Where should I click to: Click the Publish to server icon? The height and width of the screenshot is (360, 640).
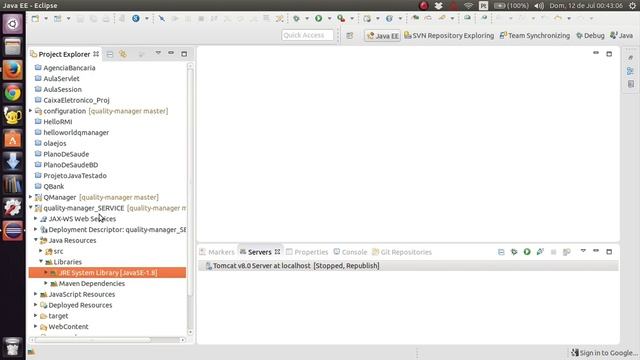coord(567,252)
